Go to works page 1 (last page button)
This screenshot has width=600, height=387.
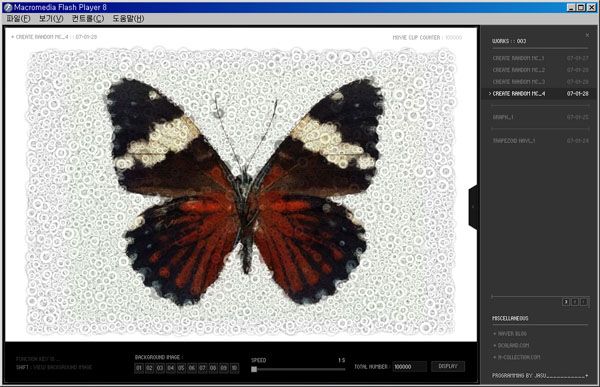coord(584,302)
